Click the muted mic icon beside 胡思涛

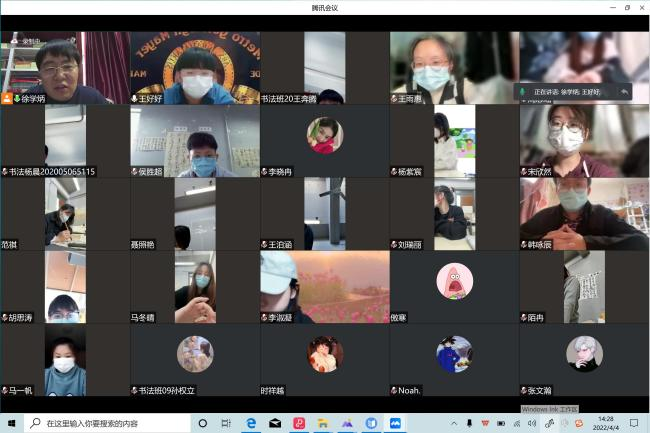click(x=5, y=317)
